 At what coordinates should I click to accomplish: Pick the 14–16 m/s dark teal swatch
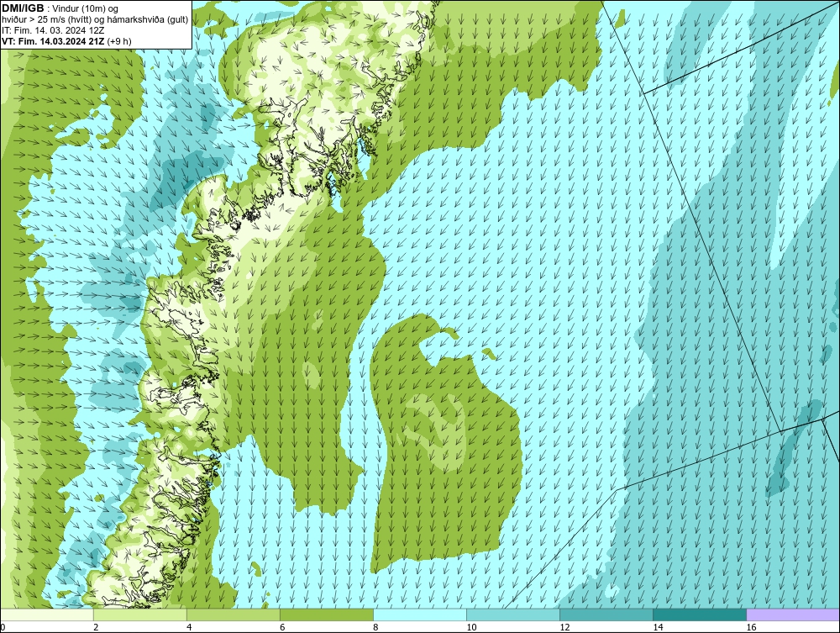click(x=699, y=615)
